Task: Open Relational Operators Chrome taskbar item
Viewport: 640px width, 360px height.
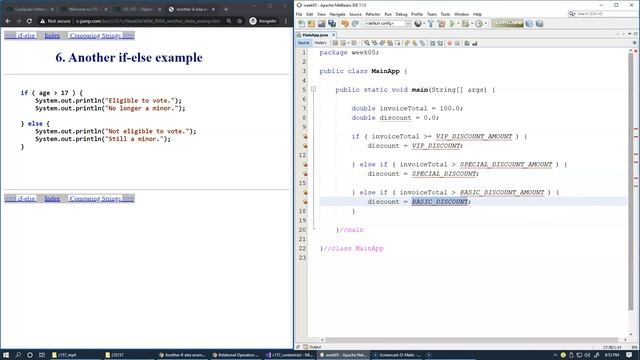Action: point(237,355)
